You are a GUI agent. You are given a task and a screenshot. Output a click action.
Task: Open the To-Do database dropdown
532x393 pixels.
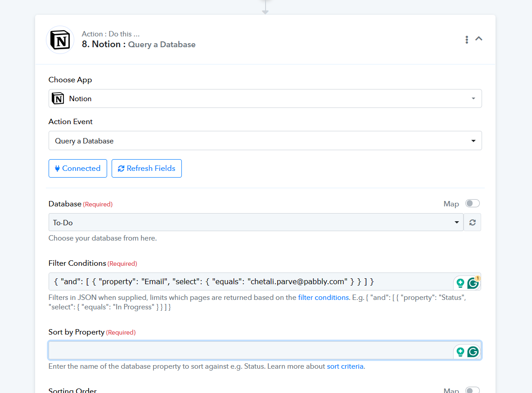(256, 223)
